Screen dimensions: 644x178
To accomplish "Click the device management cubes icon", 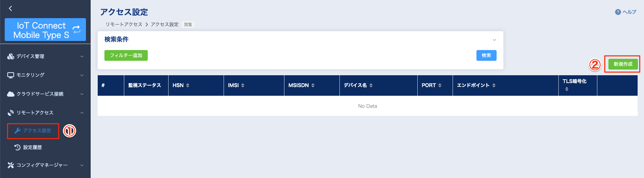I will [11, 56].
